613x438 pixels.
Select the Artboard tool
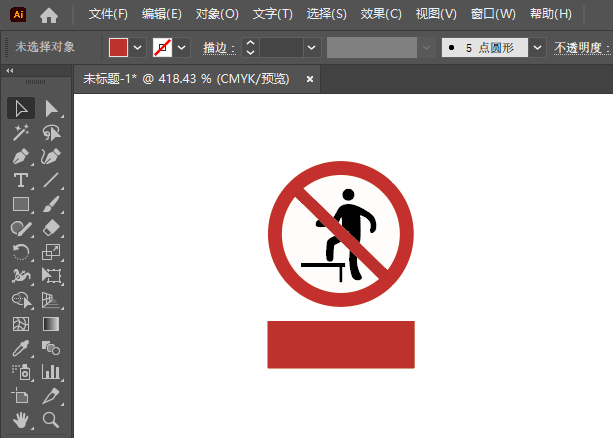pyautogui.click(x=21, y=396)
